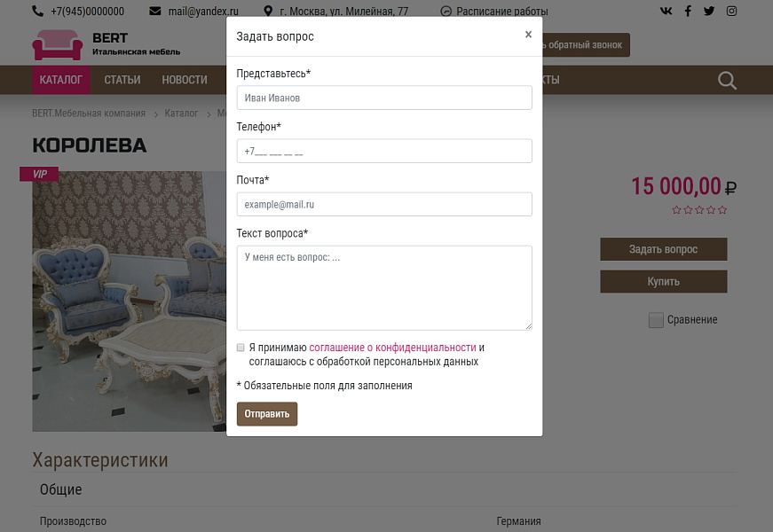Close the Задать вопрос dialog
The height and width of the screenshot is (532, 773).
[528, 35]
